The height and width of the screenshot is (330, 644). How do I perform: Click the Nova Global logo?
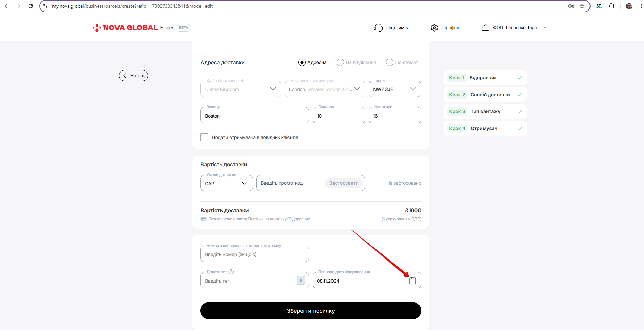[125, 28]
